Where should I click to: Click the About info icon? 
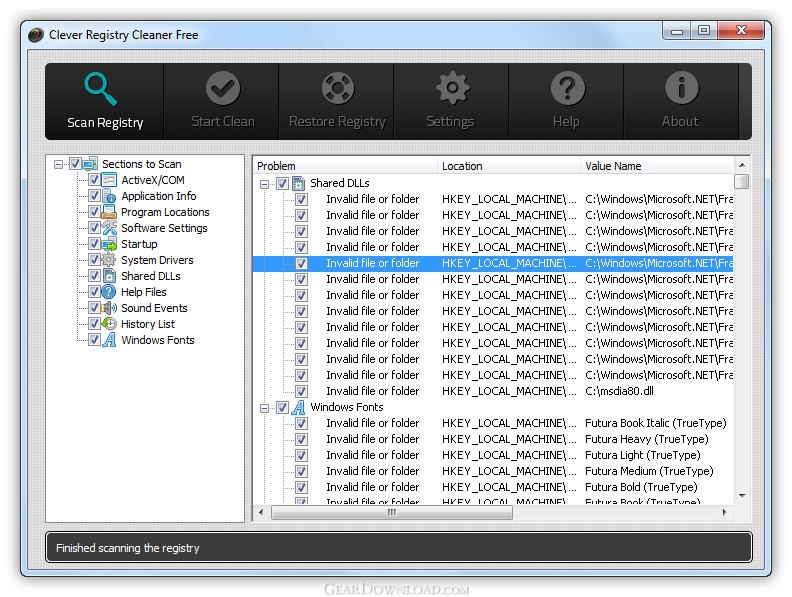682,88
